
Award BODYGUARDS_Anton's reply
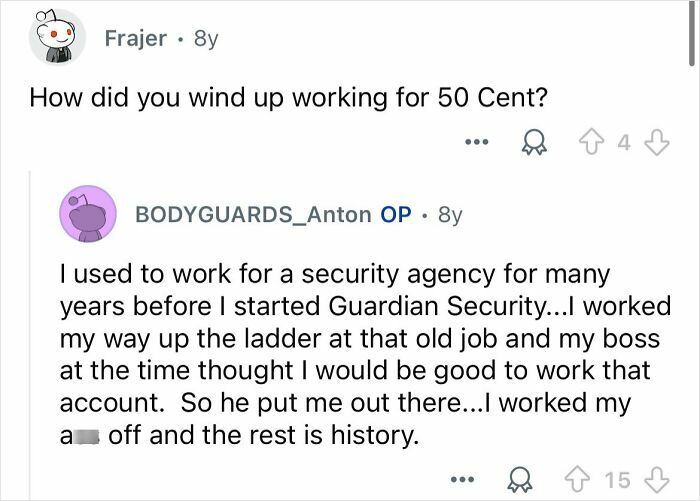(x=520, y=480)
